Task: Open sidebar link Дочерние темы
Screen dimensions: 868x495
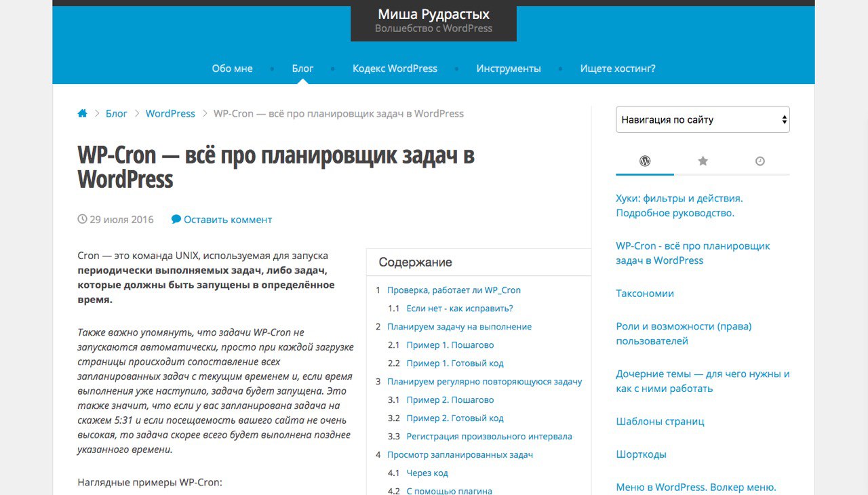Action: [x=703, y=381]
